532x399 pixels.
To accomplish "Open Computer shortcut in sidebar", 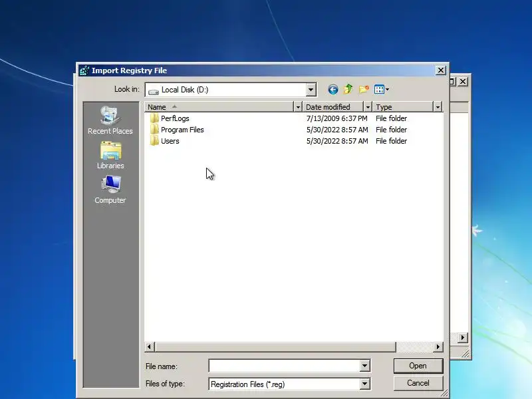I will 110,190.
